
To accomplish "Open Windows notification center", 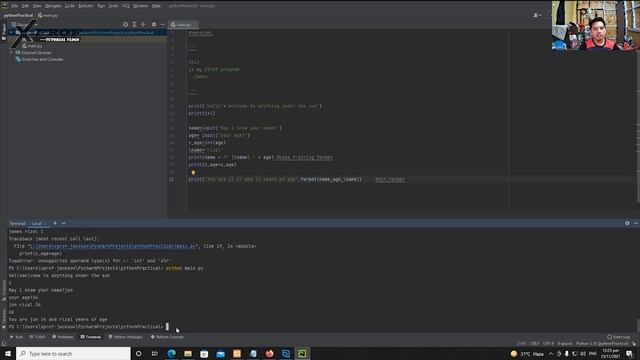I will [629, 353].
